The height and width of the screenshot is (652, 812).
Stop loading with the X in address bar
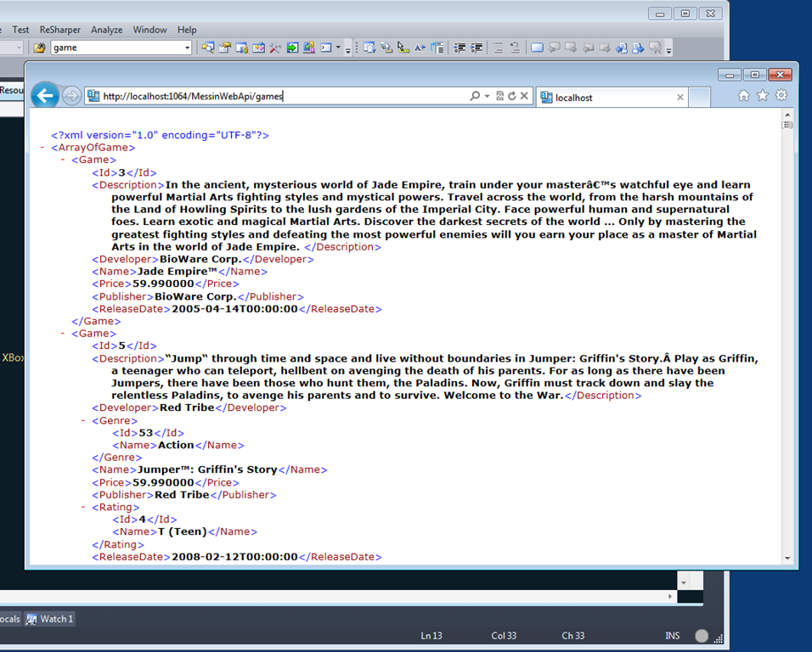(524, 96)
